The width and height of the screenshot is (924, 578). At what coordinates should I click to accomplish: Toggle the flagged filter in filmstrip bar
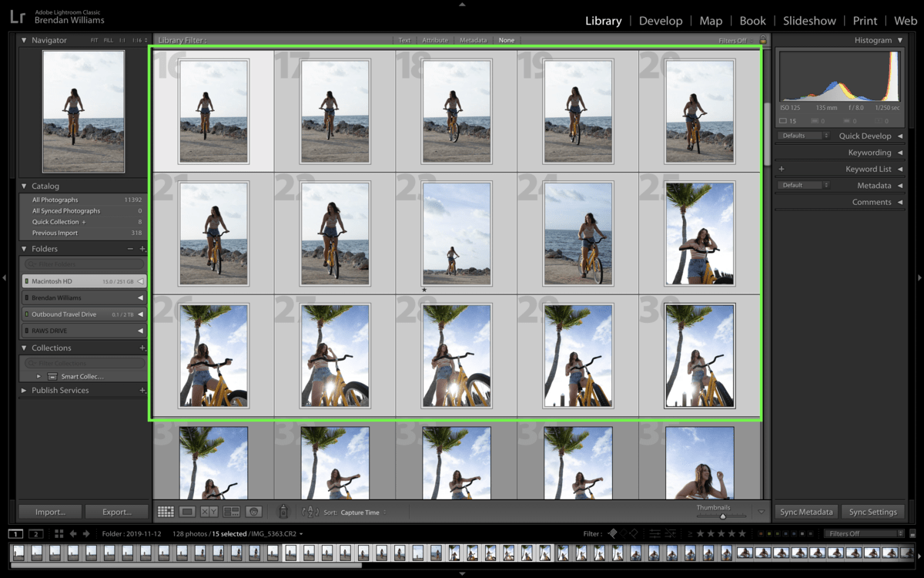click(613, 533)
